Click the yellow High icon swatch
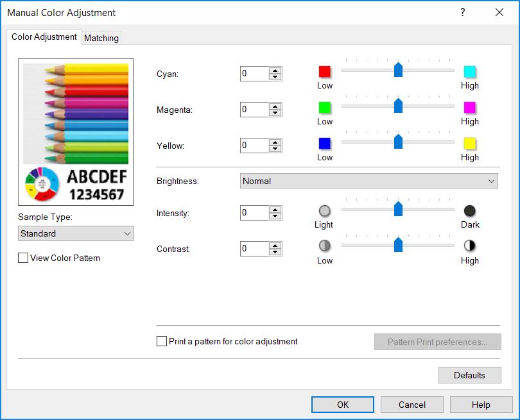The width and height of the screenshot is (520, 420). tap(469, 144)
